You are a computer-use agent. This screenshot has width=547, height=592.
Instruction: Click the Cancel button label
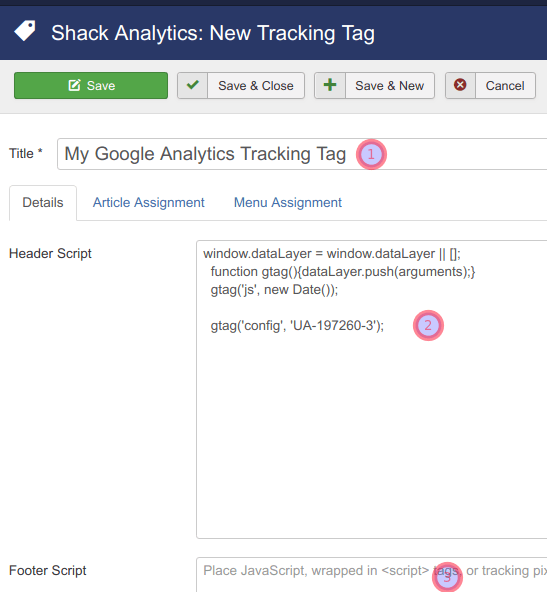tap(505, 86)
